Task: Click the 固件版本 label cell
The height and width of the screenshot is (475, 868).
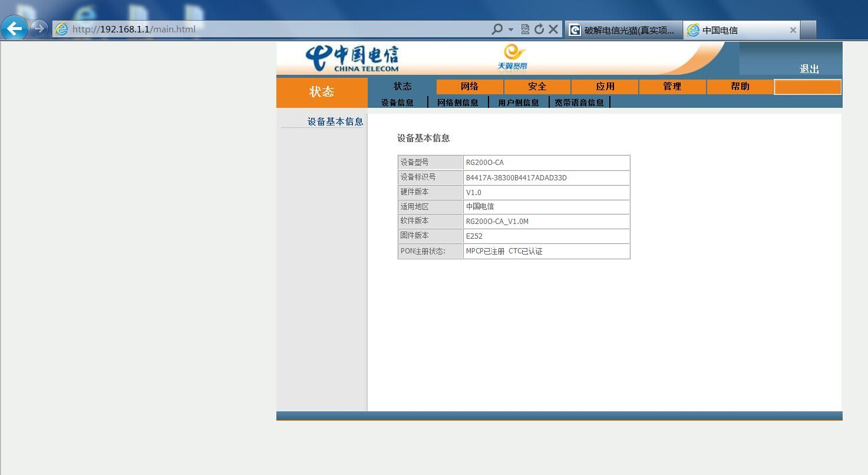Action: (431, 236)
